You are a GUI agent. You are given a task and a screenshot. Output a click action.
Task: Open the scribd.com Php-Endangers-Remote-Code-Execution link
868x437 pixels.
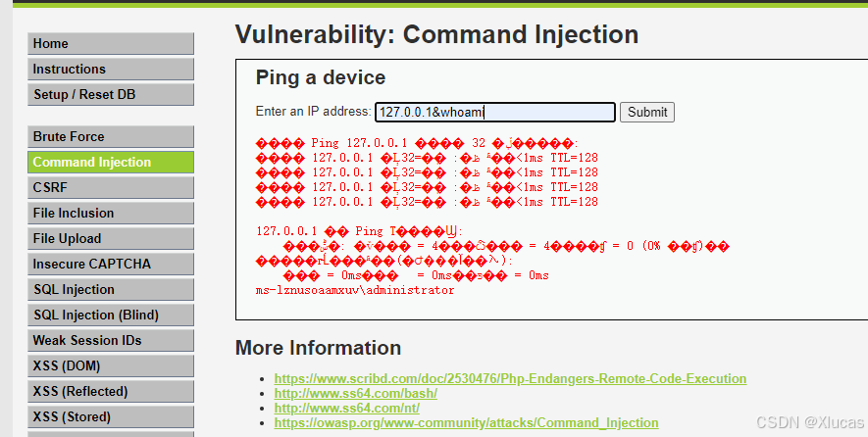(510, 379)
